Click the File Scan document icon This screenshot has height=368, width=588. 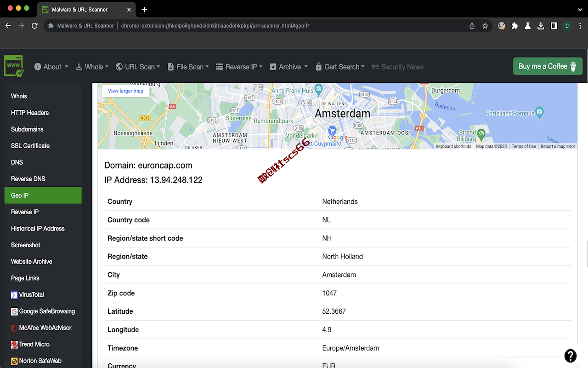click(171, 67)
